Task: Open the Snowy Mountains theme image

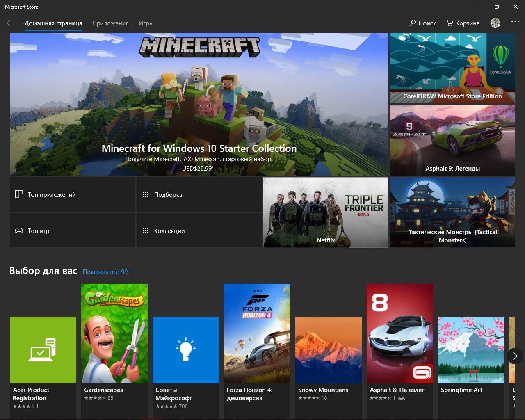Action: (329, 350)
